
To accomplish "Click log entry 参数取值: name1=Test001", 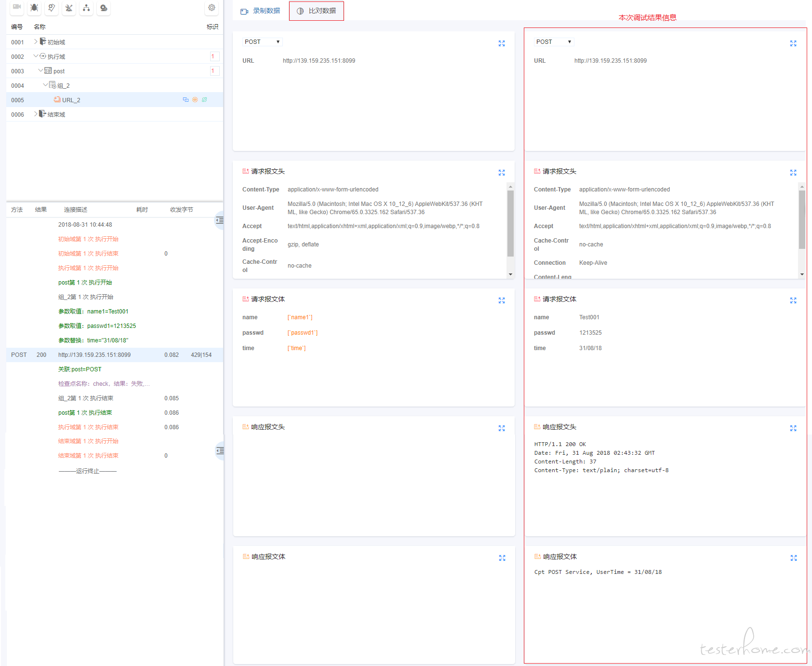I will click(93, 312).
